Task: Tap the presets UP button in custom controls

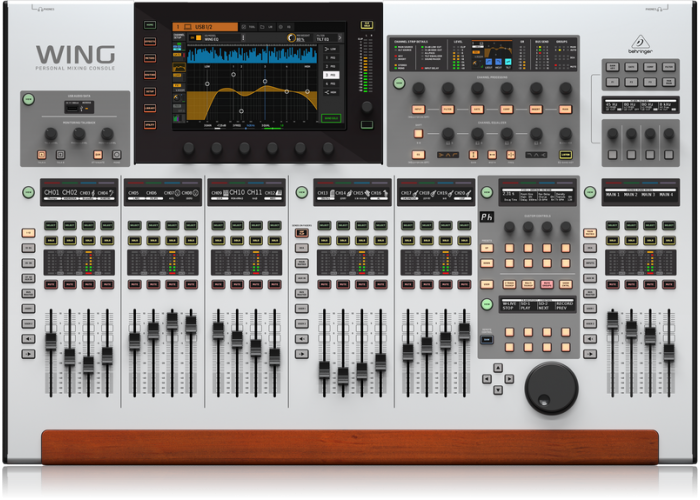Action: click(x=487, y=248)
